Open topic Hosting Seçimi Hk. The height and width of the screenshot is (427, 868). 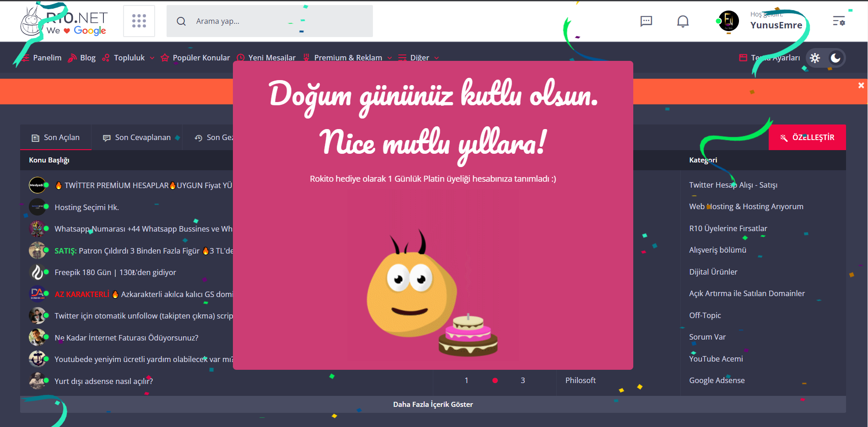point(87,207)
